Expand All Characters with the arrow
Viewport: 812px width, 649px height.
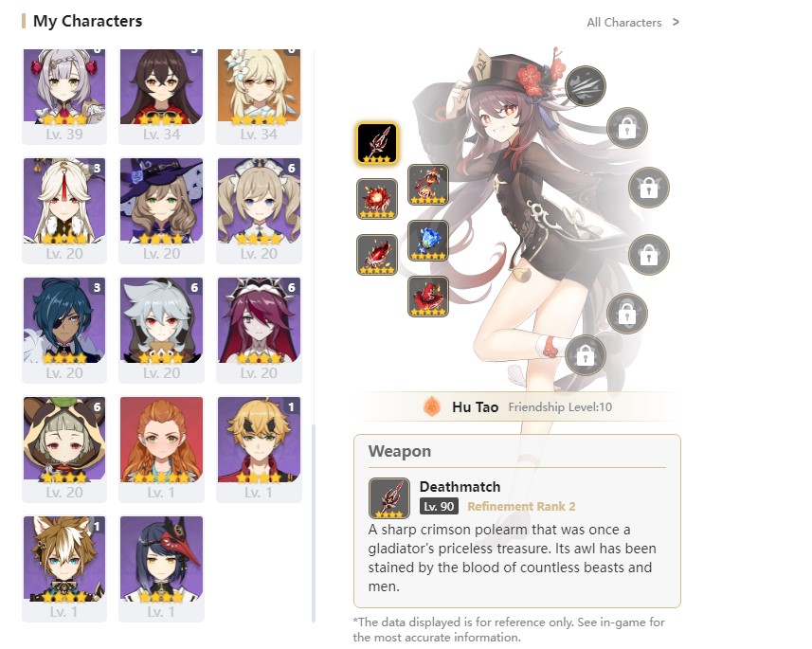676,22
